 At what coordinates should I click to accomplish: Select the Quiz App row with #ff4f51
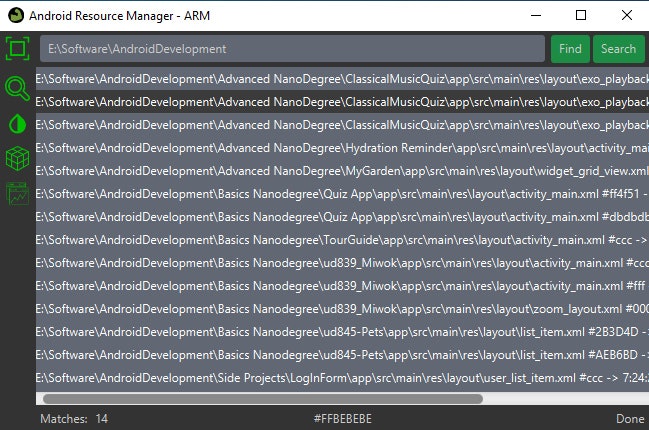click(342, 194)
